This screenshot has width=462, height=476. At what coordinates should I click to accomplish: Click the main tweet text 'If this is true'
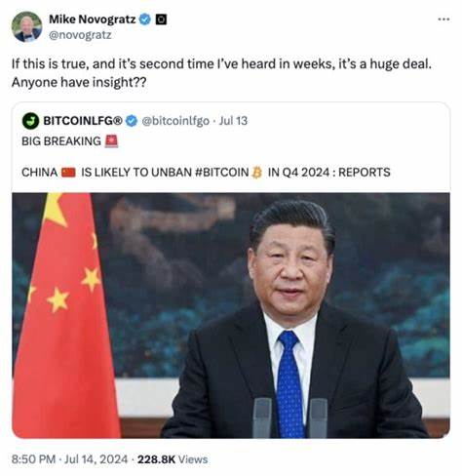[x=221, y=73]
